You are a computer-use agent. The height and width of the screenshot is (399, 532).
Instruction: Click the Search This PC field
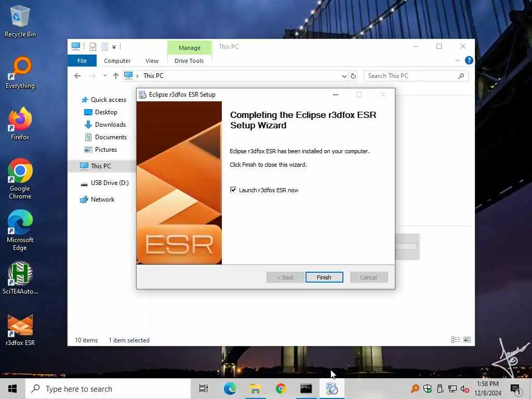pyautogui.click(x=416, y=76)
